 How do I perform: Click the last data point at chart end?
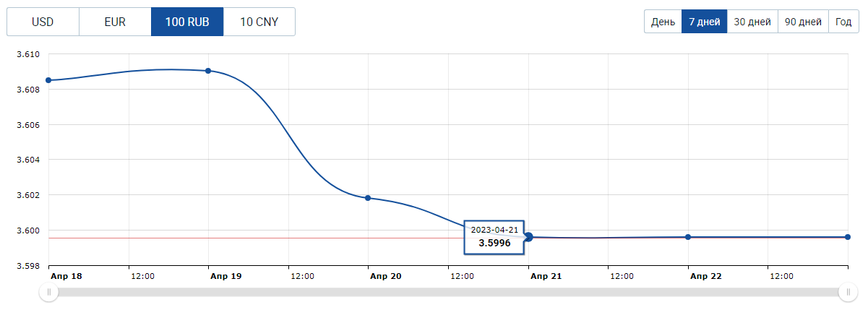pos(848,237)
